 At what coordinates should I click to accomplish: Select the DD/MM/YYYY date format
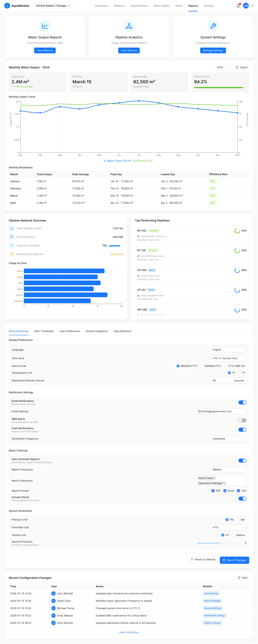pos(202,366)
